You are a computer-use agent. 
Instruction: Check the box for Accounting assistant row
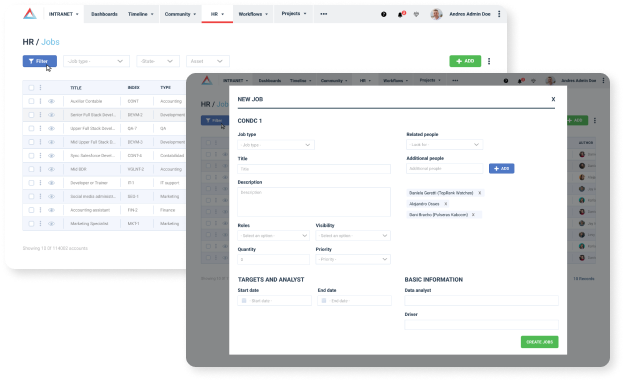click(x=31, y=210)
